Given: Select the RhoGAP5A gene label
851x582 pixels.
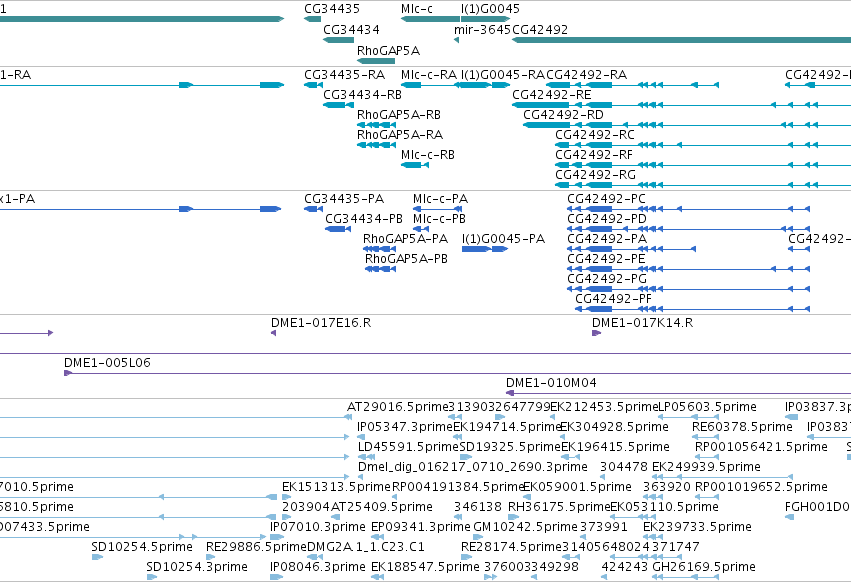Looking at the screenshot, I should point(389,50).
